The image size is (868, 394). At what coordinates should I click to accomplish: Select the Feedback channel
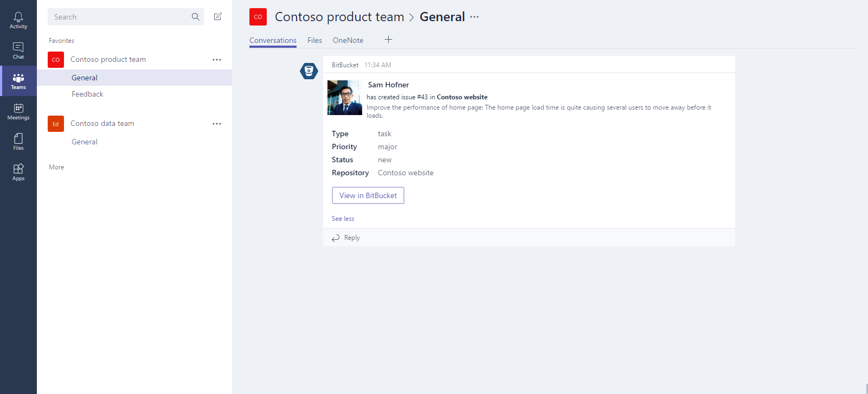pyautogui.click(x=87, y=94)
